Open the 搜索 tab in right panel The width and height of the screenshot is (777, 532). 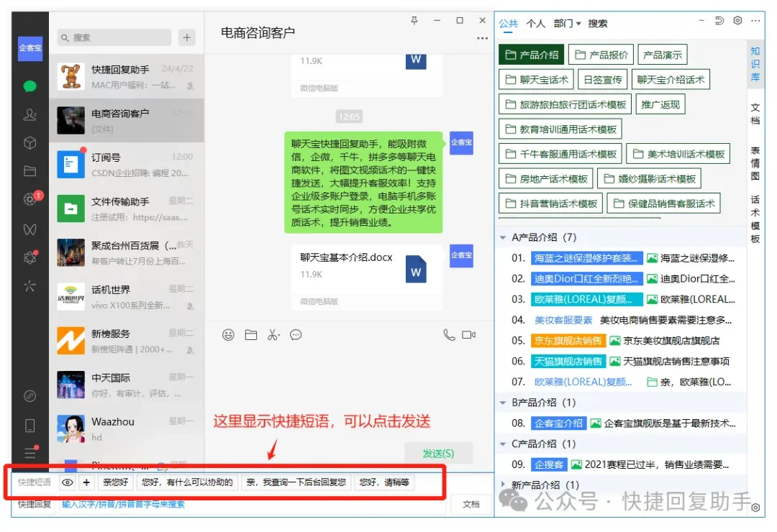[x=598, y=23]
